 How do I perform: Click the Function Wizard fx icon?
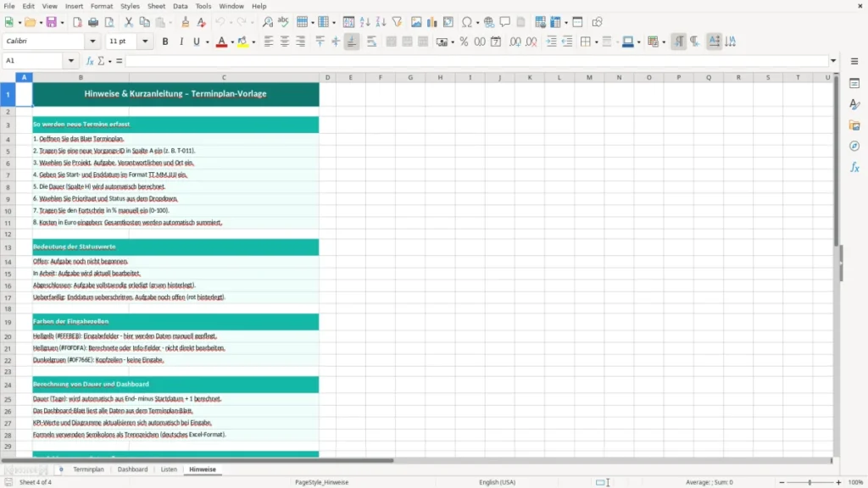pos(90,61)
